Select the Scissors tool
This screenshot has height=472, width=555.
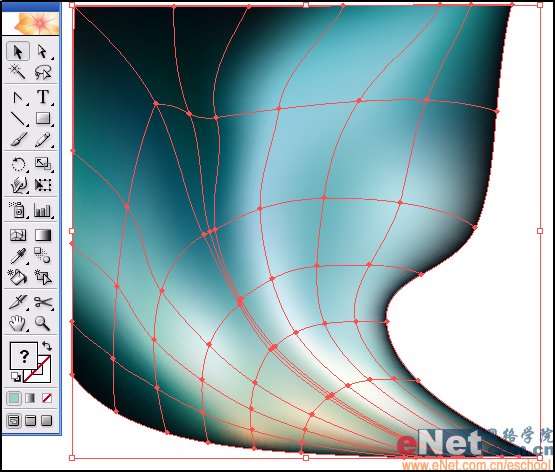pyautogui.click(x=42, y=302)
